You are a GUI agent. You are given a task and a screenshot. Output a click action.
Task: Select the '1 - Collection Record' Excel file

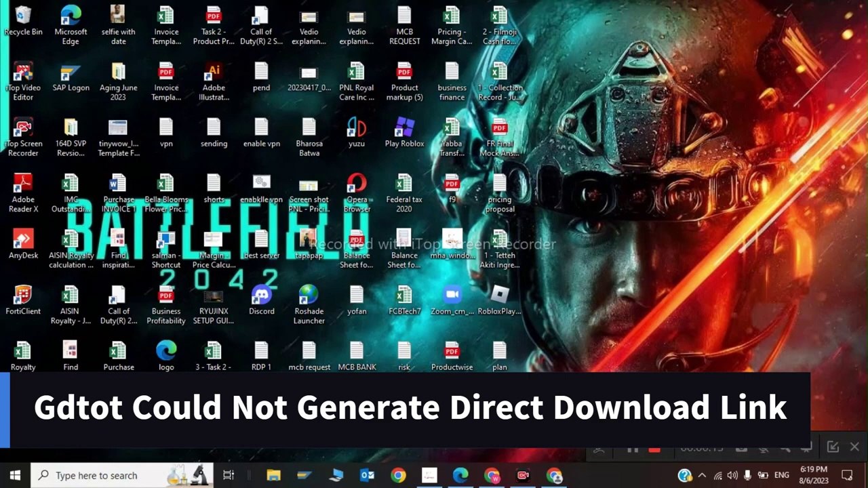point(499,81)
